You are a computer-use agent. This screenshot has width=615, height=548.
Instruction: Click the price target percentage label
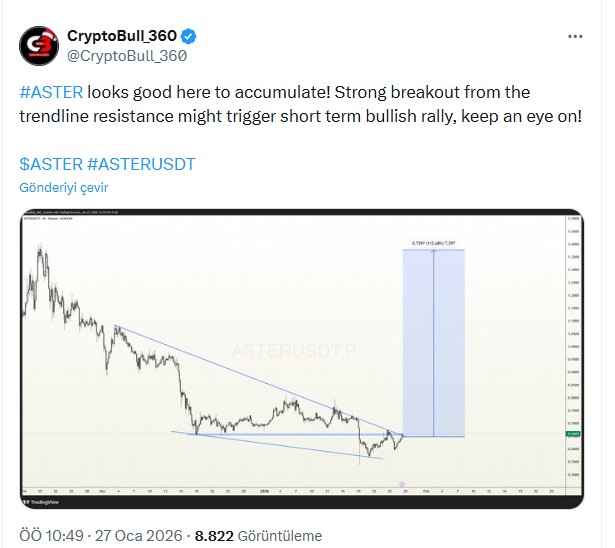(432, 242)
